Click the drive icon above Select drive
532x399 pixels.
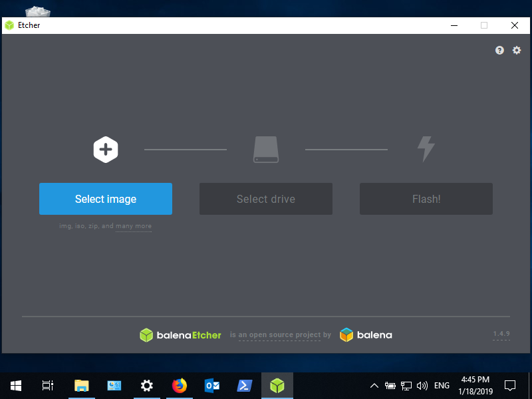pyautogui.click(x=266, y=150)
